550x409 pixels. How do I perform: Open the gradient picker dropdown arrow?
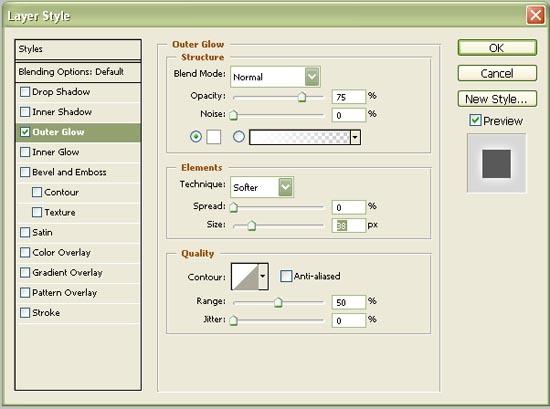[x=355, y=137]
